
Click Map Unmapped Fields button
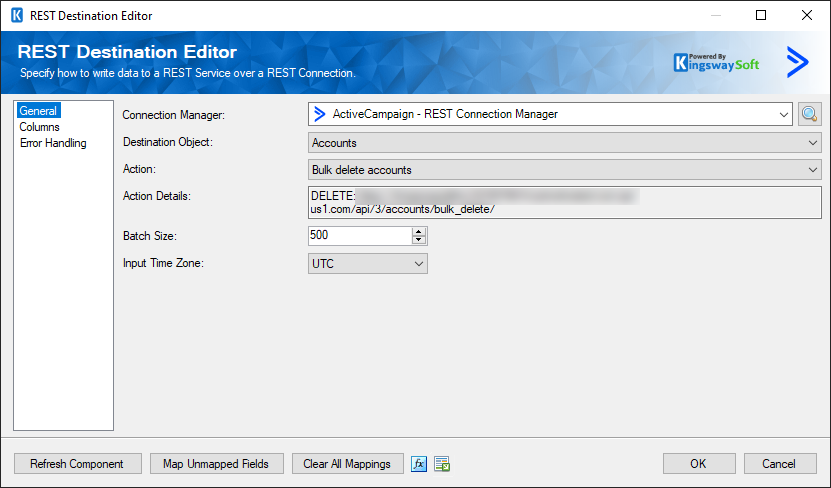(216, 464)
